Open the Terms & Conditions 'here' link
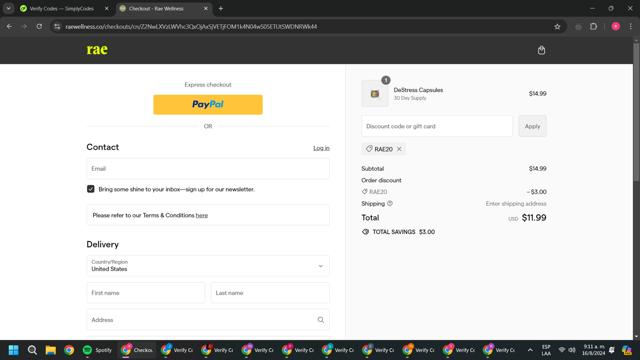This screenshot has width=640, height=360. point(202,215)
